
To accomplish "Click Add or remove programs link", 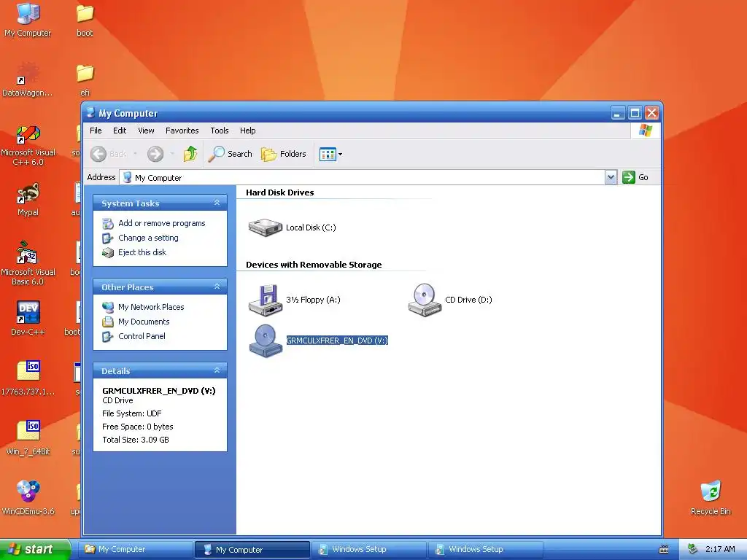I will click(x=161, y=223).
